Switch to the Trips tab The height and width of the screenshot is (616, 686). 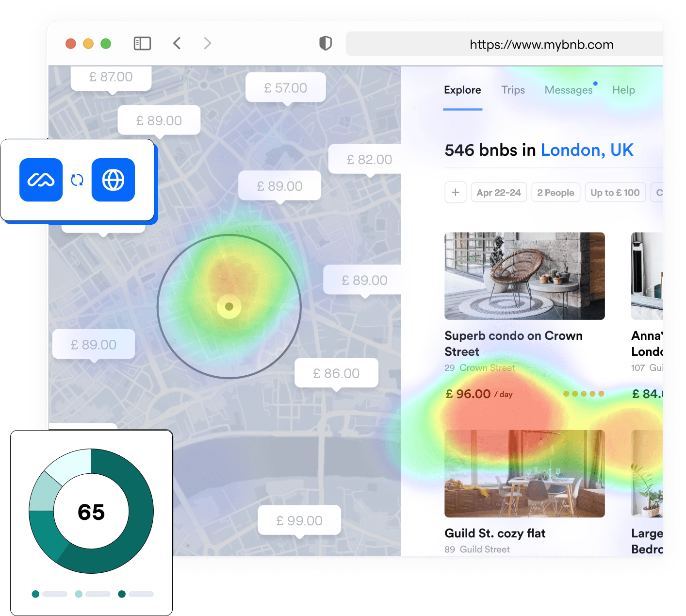coord(513,90)
